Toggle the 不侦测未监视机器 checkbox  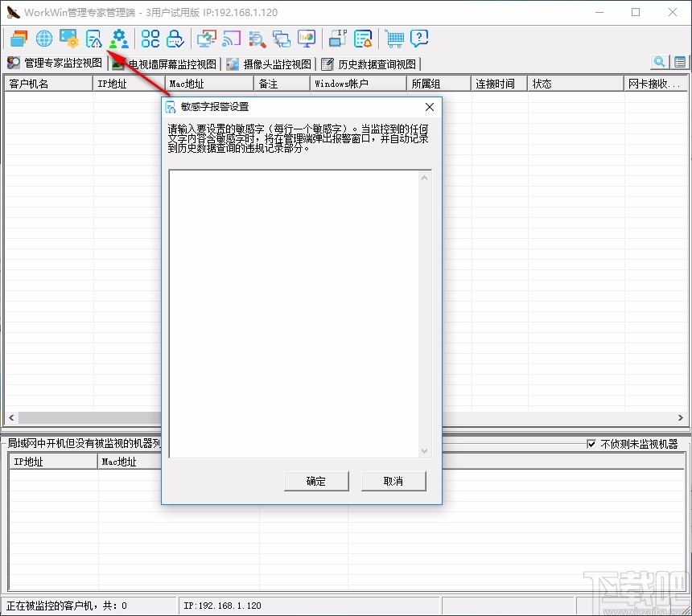pos(591,444)
